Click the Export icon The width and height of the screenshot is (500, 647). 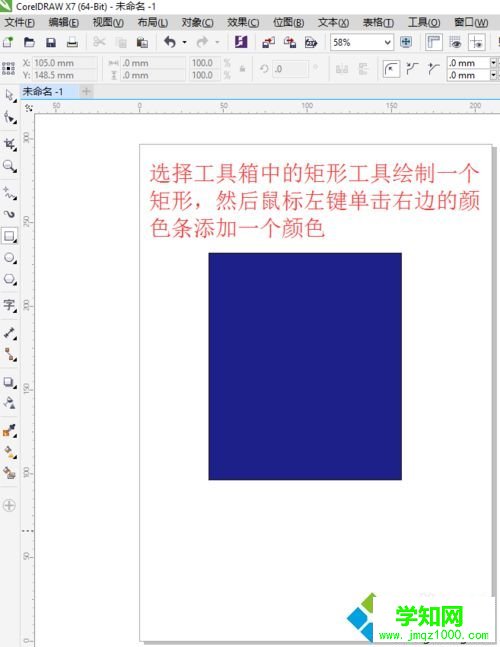(x=290, y=42)
